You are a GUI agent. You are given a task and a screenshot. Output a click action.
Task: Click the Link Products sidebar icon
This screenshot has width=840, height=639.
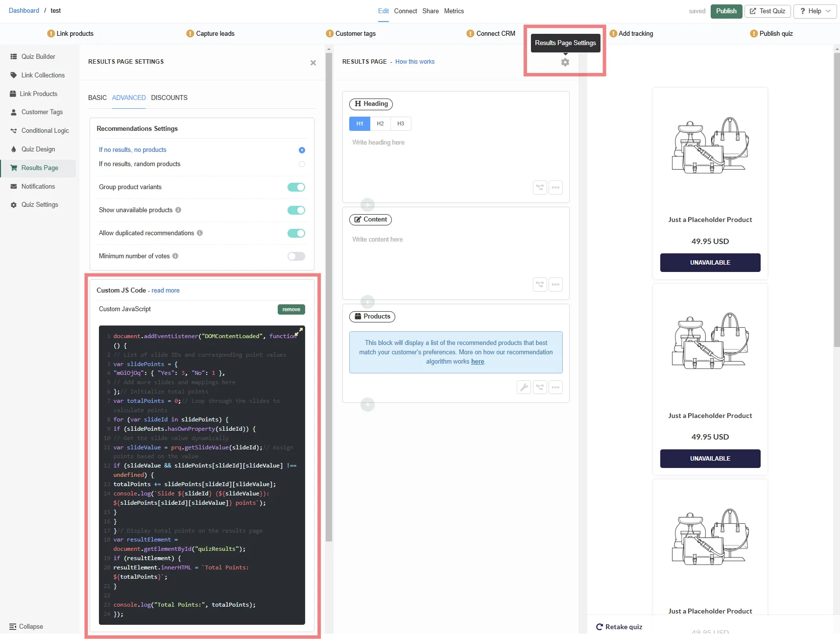pyautogui.click(x=13, y=94)
